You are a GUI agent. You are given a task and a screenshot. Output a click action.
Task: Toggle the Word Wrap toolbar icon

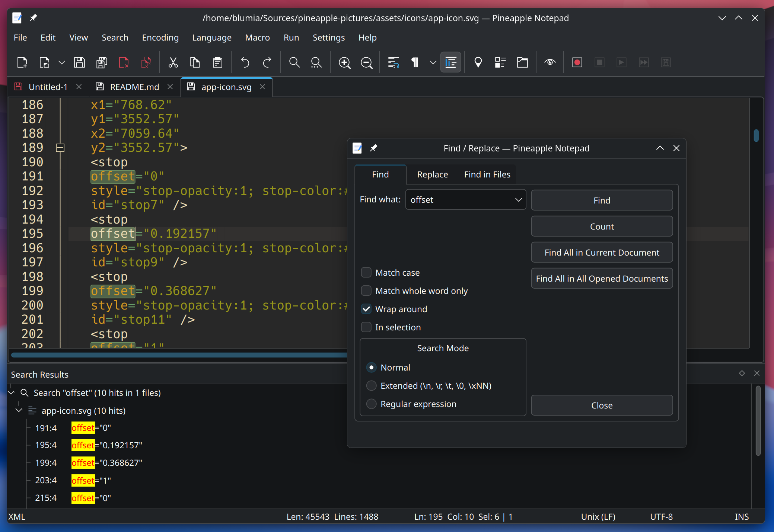[394, 62]
